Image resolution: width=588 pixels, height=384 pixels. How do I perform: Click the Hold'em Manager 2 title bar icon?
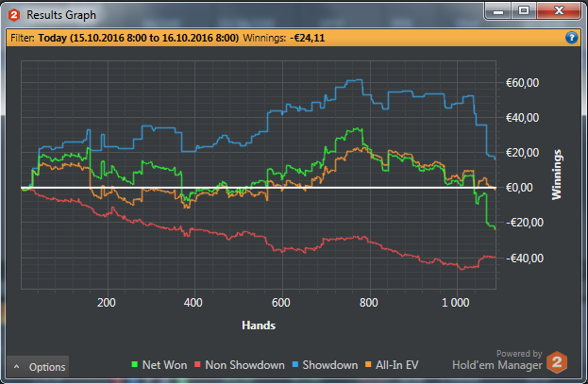pos(14,15)
